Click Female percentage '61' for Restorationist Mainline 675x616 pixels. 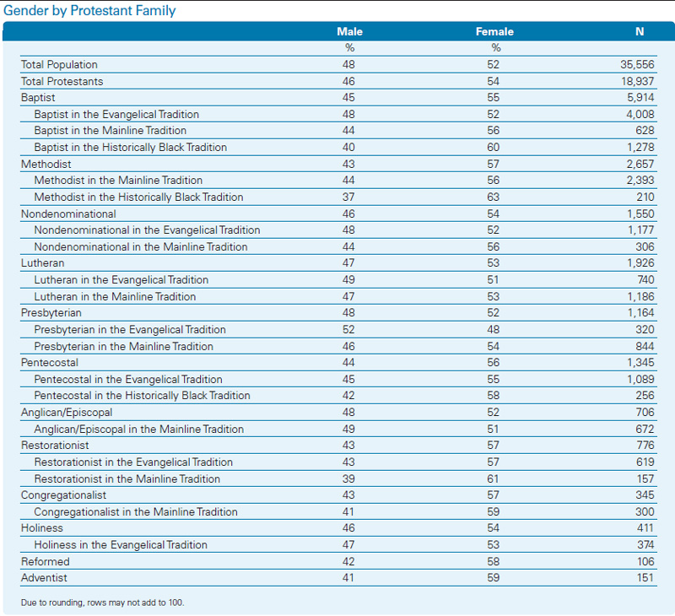493,478
